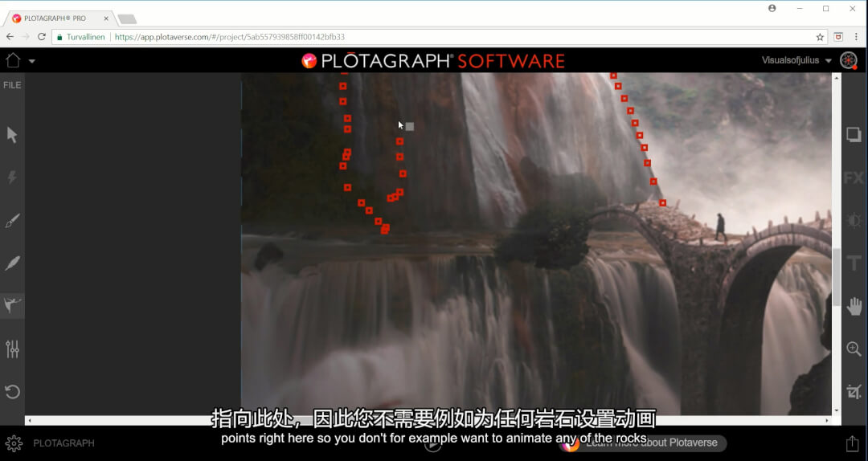Select the PLOTAGRAPH PRO browser tab
This screenshot has width=868, height=461.
[58, 18]
